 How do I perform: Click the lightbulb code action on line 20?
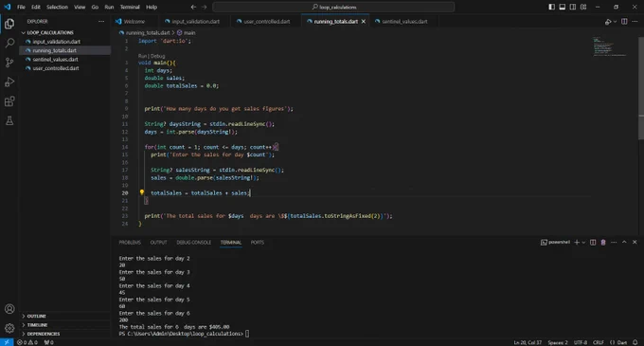[142, 192]
